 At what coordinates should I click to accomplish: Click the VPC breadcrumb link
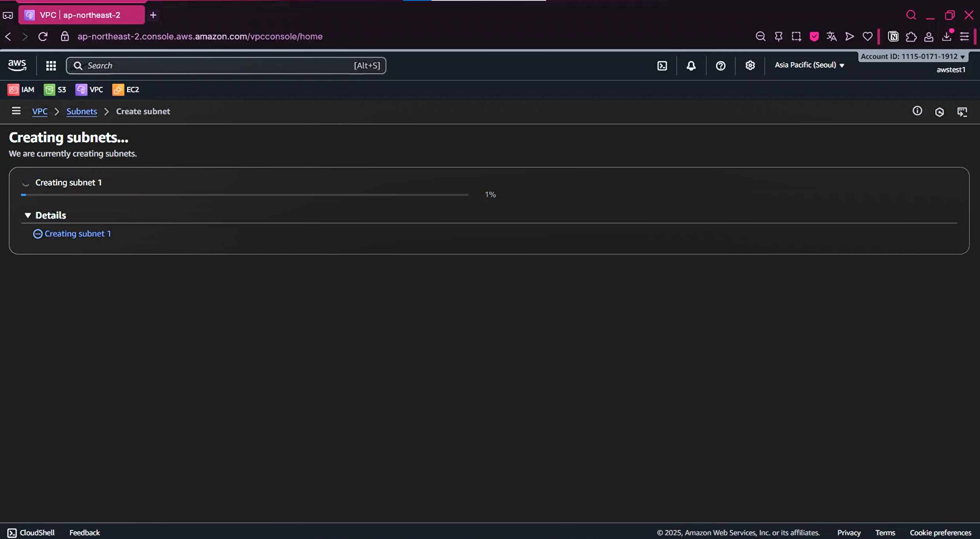click(40, 111)
